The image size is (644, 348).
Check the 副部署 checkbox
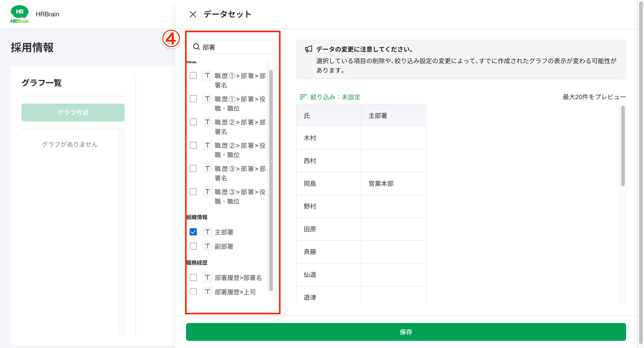[193, 246]
